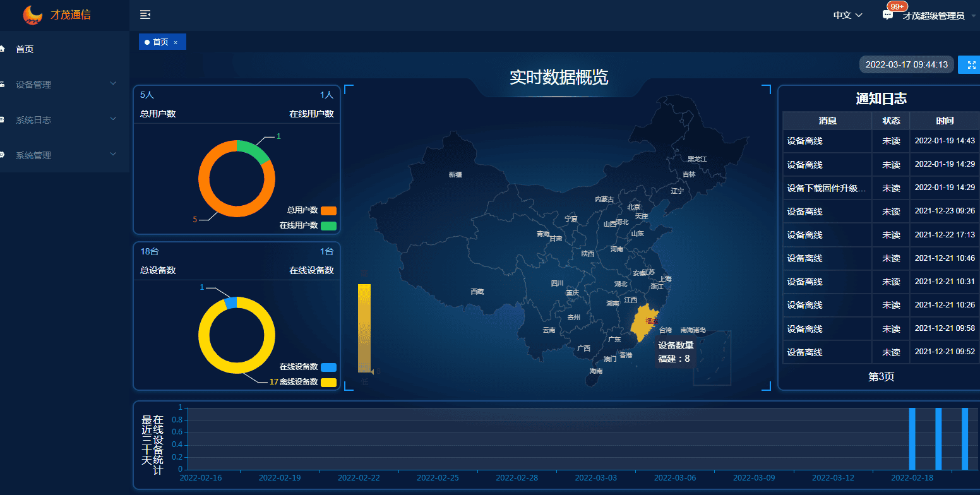
Task: Collapse the sidebar with the hamburger icon
Action: pyautogui.click(x=145, y=15)
